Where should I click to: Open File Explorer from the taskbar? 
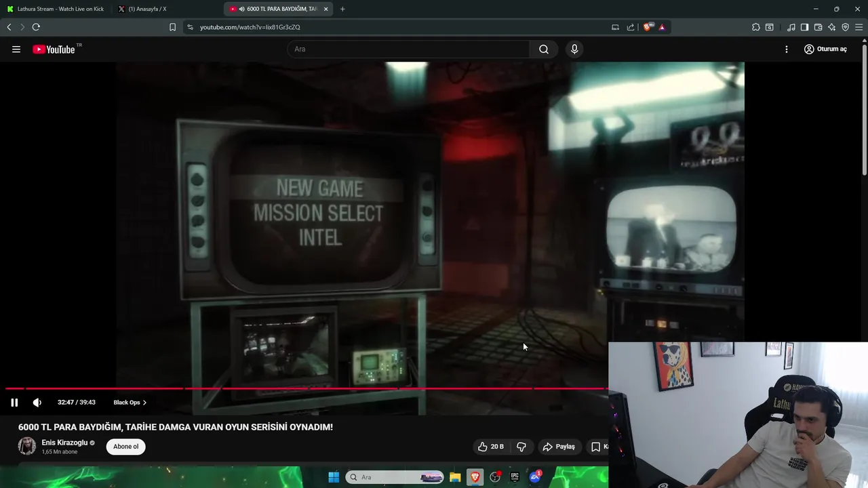(455, 477)
